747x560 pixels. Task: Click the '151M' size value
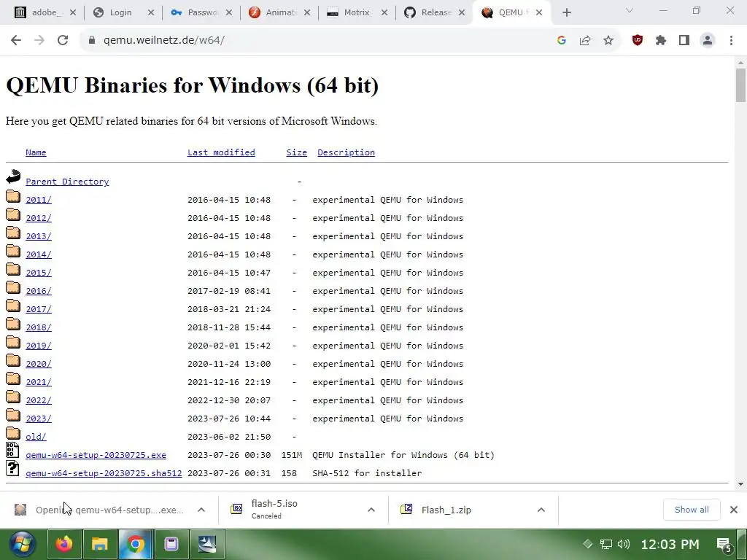coord(292,455)
